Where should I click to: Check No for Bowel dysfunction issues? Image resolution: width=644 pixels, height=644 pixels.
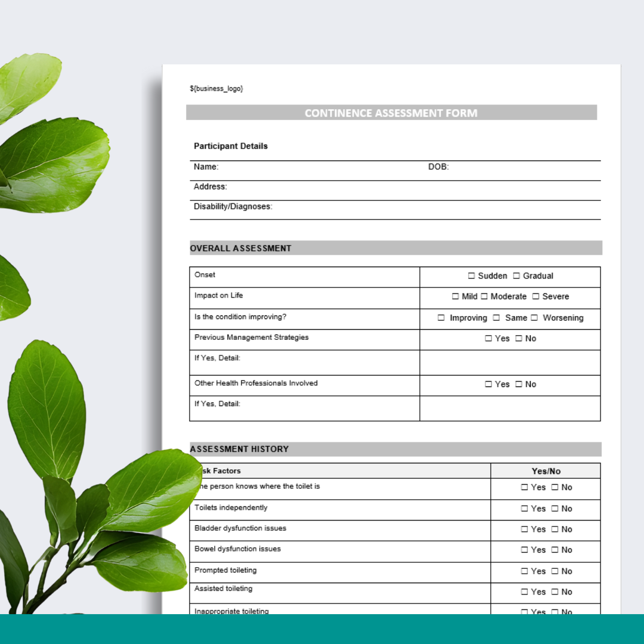(x=554, y=550)
